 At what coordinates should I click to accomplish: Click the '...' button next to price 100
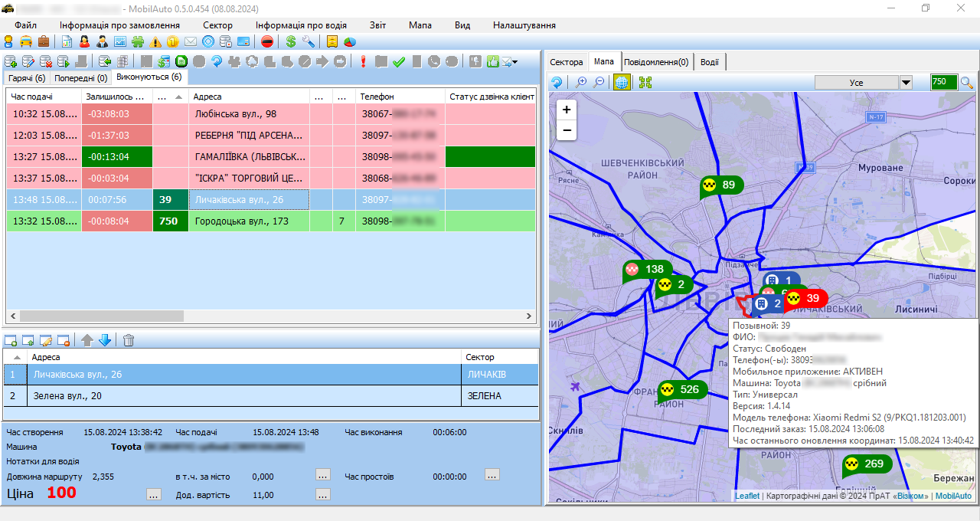154,494
